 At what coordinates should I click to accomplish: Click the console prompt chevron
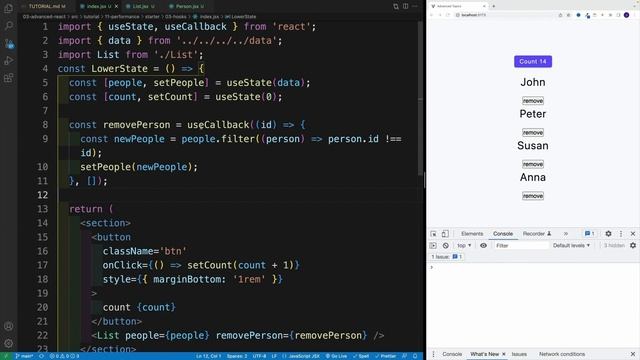(432, 267)
